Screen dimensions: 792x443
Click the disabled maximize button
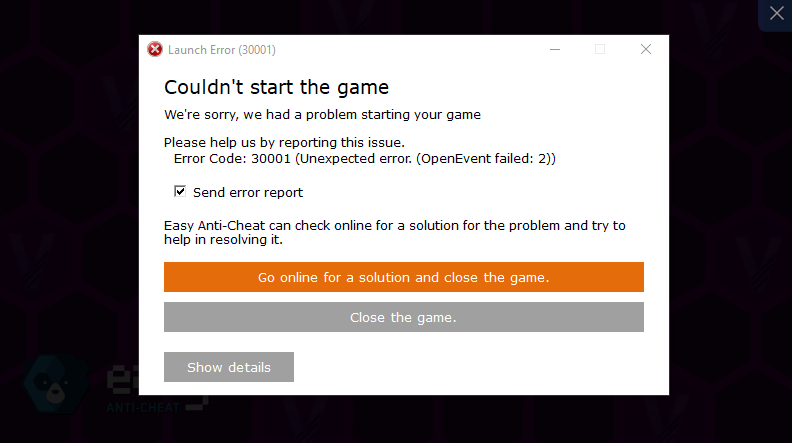point(600,49)
